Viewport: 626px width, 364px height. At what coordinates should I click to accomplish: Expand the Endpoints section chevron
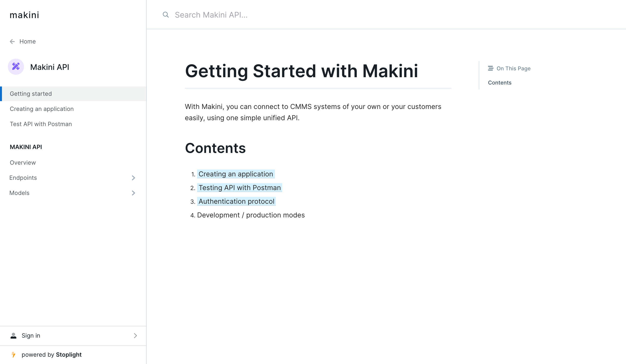(134, 178)
